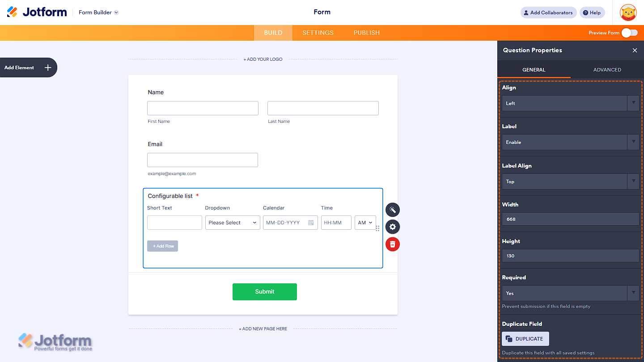Open the user avatar menu
Viewport: 644px width, 362px height.
[628, 13]
